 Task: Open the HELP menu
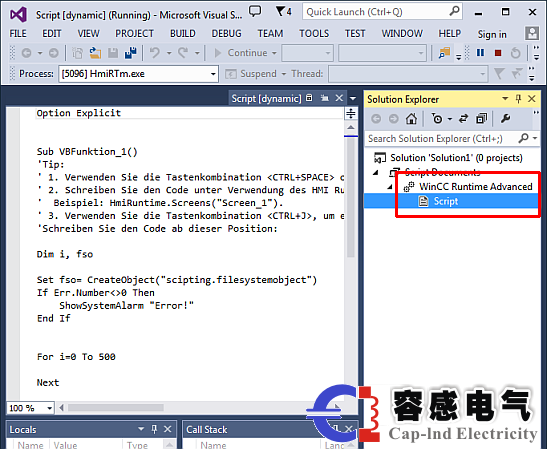point(450,33)
